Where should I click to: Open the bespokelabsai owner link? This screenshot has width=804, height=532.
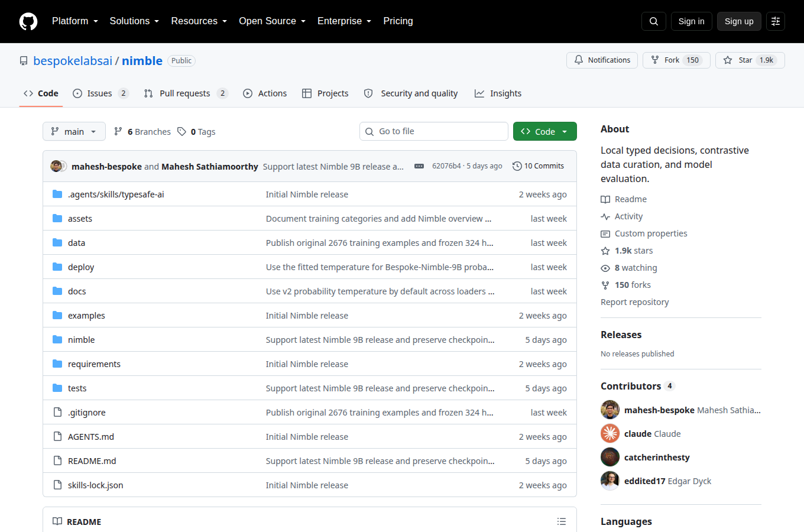(x=73, y=61)
